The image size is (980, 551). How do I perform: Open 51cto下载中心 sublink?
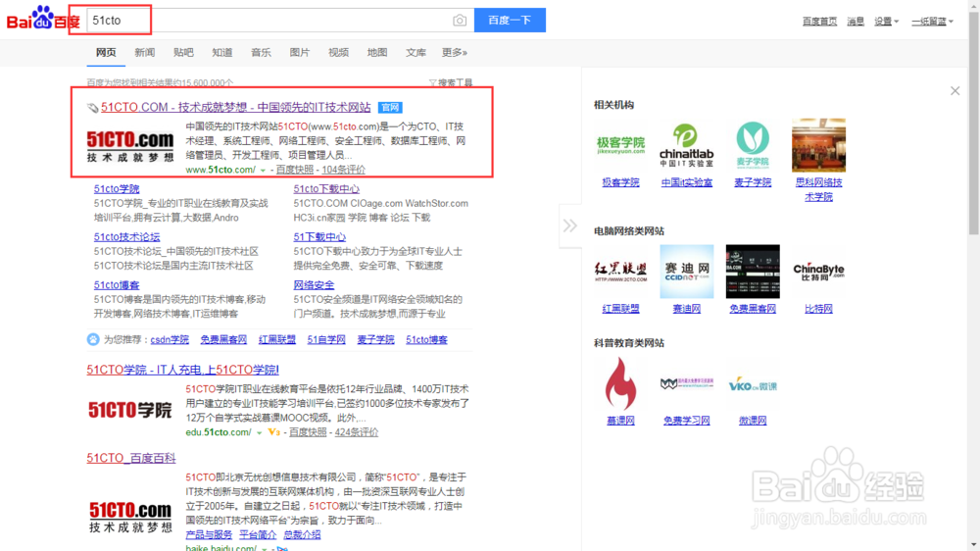(x=326, y=188)
